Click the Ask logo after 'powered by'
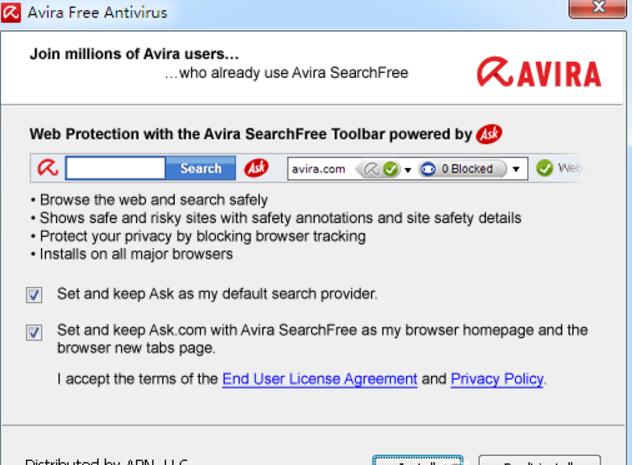The width and height of the screenshot is (632, 465). click(489, 134)
